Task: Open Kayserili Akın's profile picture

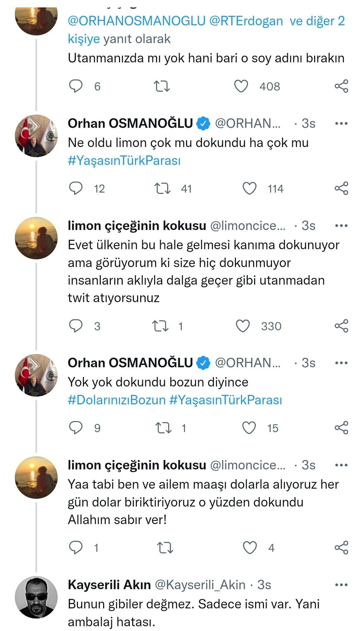Action: tap(36, 597)
